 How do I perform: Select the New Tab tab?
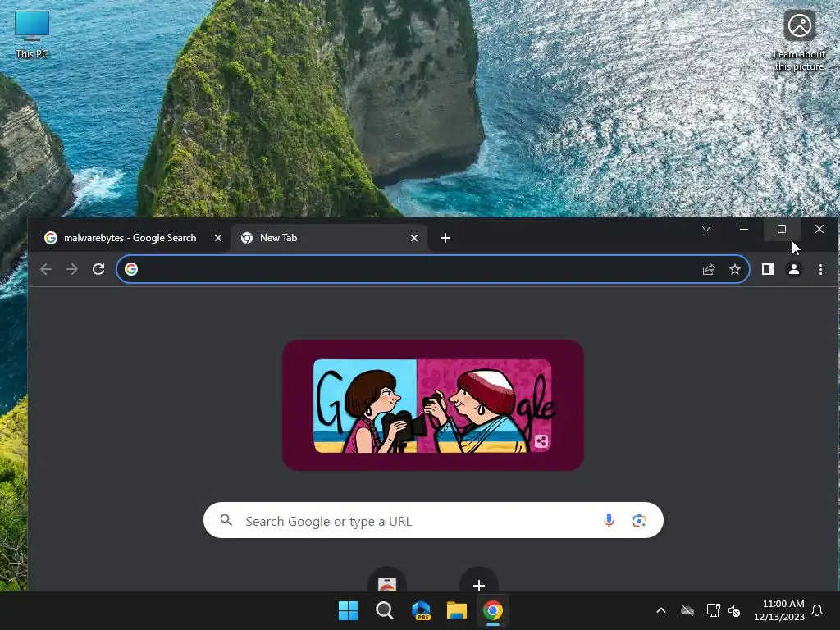pos(329,238)
